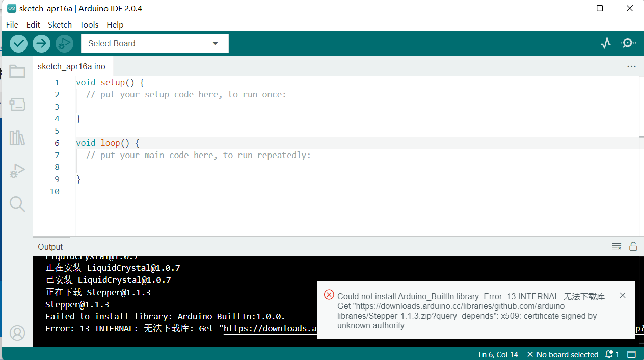This screenshot has height=360, width=644.
Task: Open the Search sidebar panel
Action: tap(17, 204)
